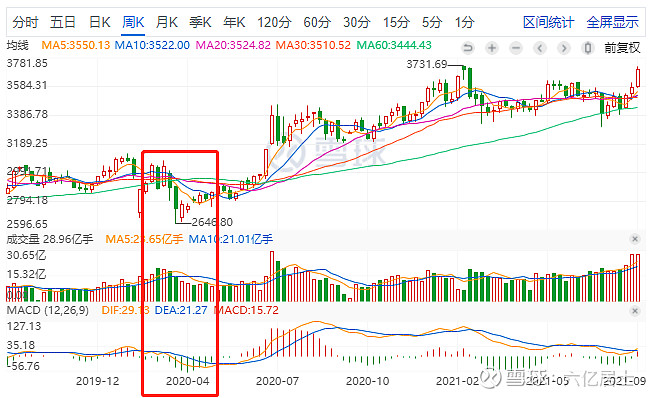Switch to the 日K tab

[100, 22]
